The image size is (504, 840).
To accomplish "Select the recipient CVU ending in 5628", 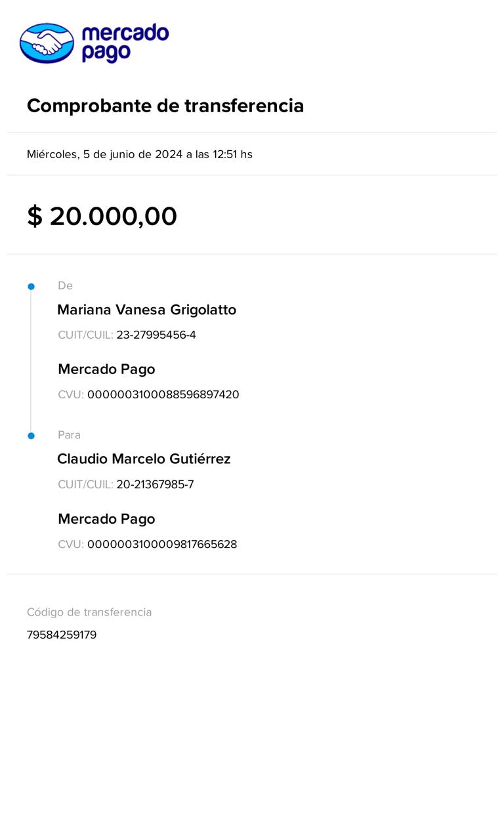I will (162, 544).
